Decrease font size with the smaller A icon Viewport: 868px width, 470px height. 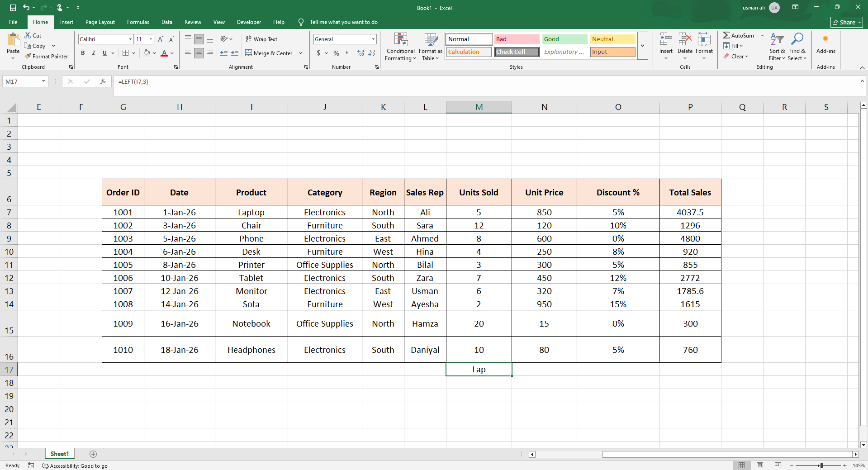point(171,39)
